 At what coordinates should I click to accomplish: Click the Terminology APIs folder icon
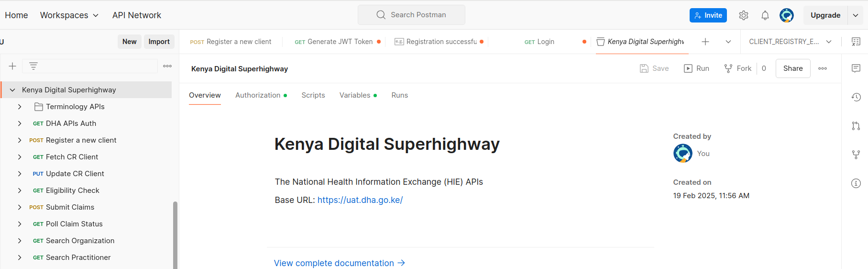(39, 107)
